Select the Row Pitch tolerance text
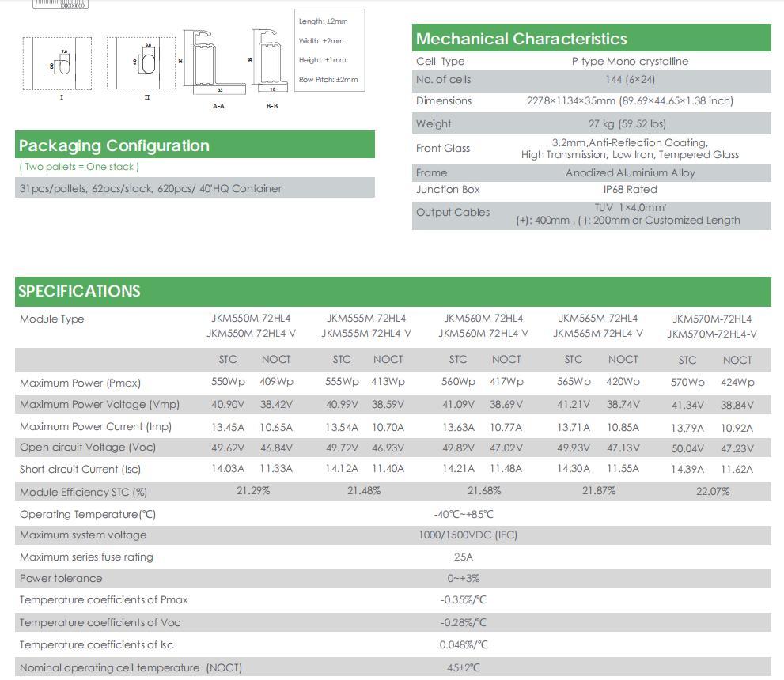Image resolution: width=784 pixels, height=680 pixels. [328, 80]
